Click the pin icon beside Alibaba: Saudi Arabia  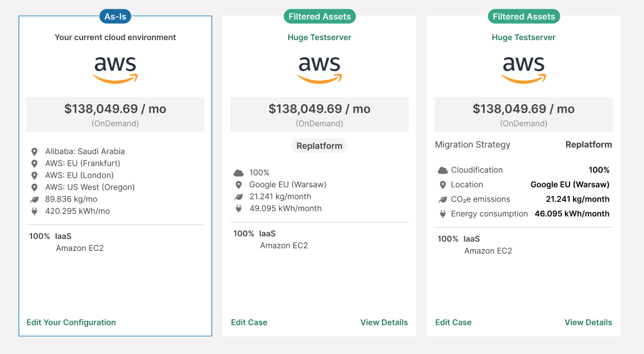[34, 152]
